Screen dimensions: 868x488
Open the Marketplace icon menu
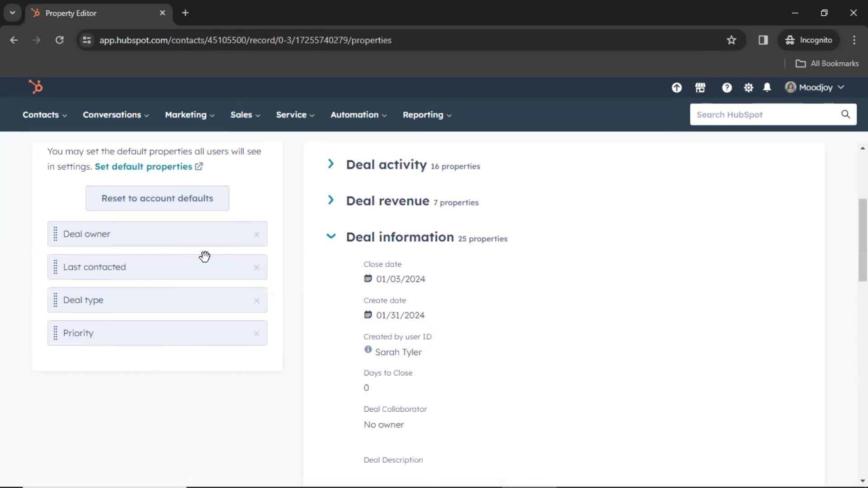pos(700,87)
